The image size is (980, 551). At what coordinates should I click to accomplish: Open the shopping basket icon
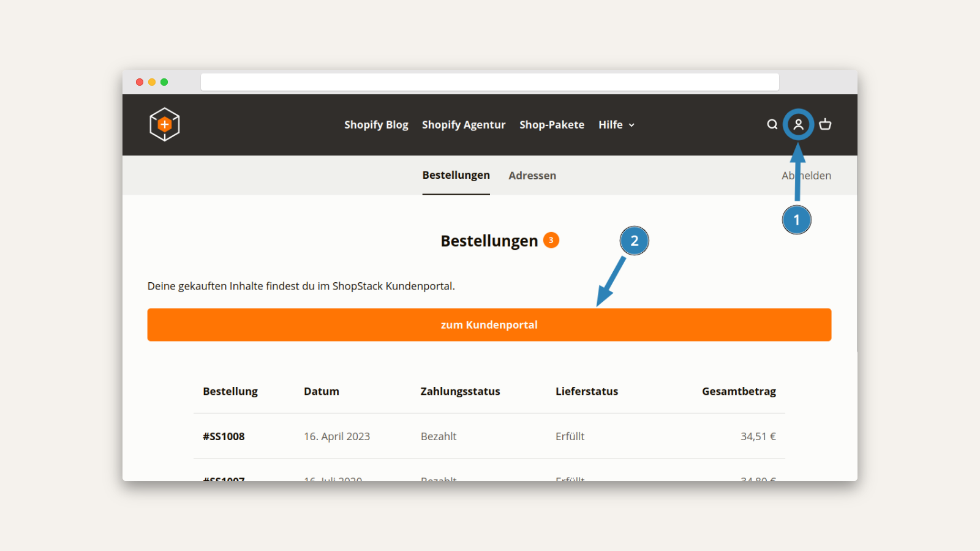click(x=825, y=124)
